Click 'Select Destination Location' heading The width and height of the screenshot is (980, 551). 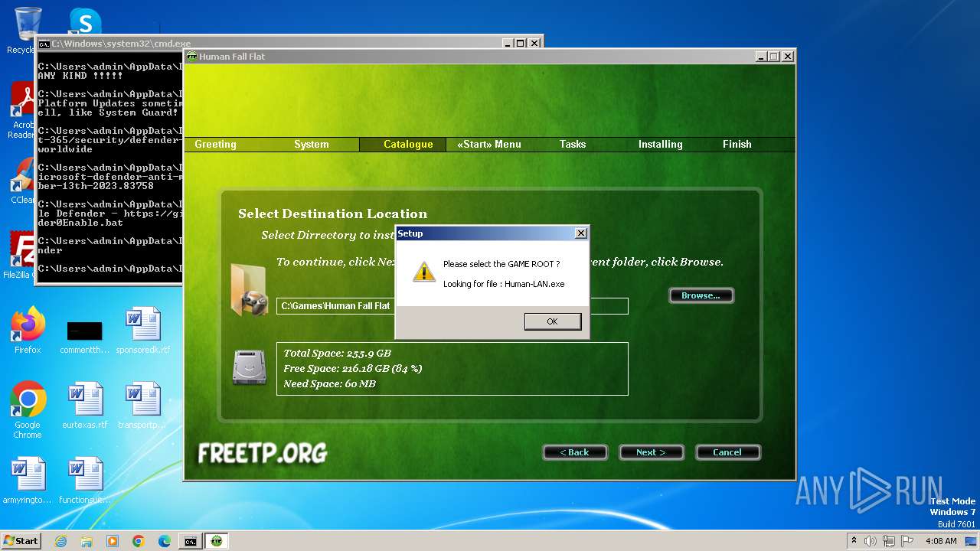point(333,214)
